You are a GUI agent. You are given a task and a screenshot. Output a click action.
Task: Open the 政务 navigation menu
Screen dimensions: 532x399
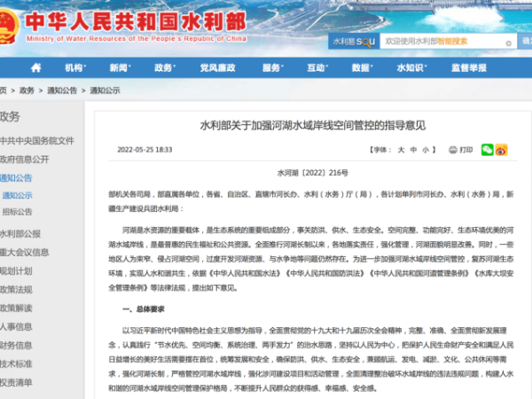coord(165,68)
